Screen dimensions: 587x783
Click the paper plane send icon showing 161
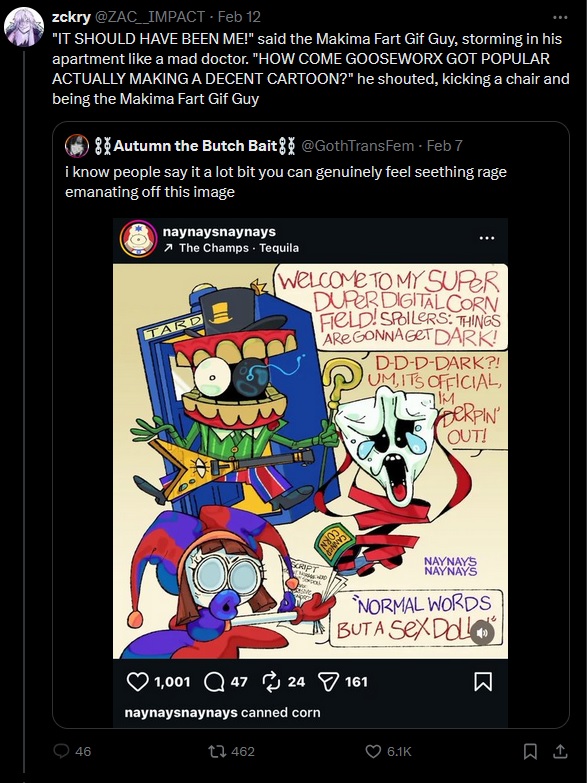click(x=328, y=682)
